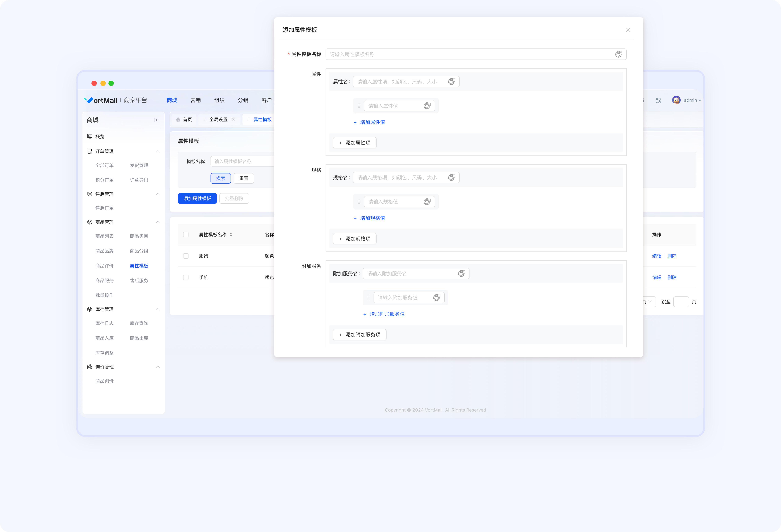Toggle the select-all checkbox in table header
The width and height of the screenshot is (781, 532).
186,234
